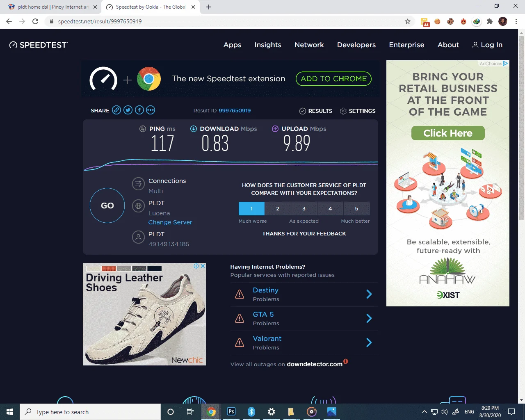Select the Speedtest by Ookla tab
The width and height of the screenshot is (525, 420).
click(151, 7)
